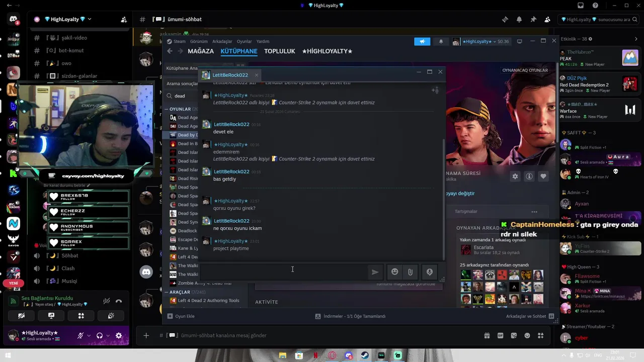Open Discord headphone output options arrow
The image size is (644, 362).
(x=108, y=335)
